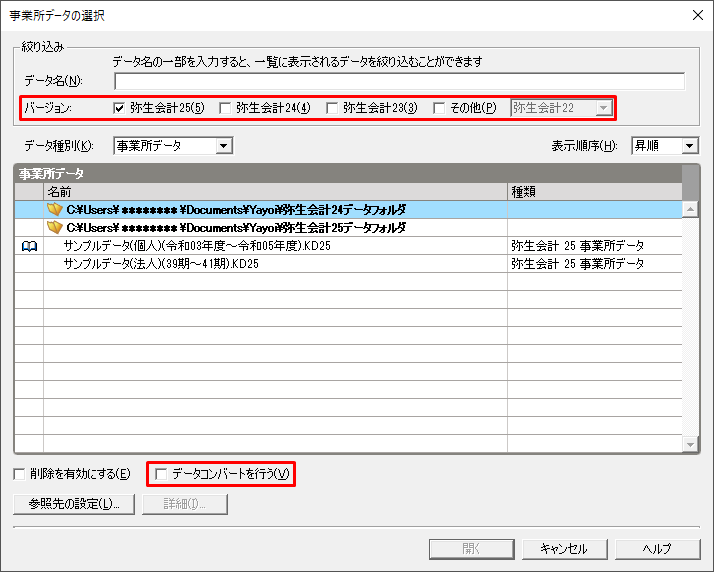
Task: Click the データ名(N) text input field
Action: pos(399,81)
